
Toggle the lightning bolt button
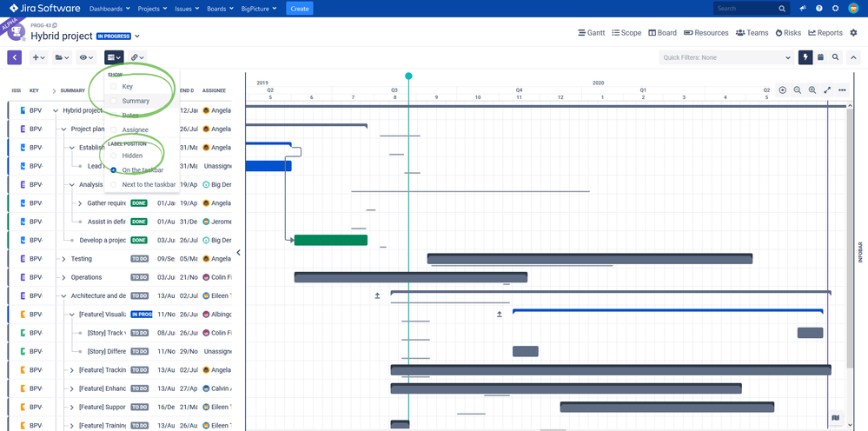(x=805, y=57)
